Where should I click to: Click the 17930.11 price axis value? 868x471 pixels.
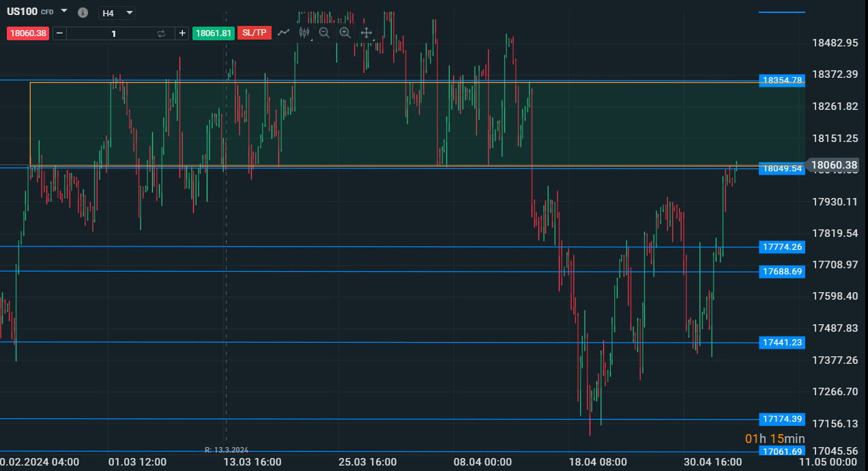point(835,201)
